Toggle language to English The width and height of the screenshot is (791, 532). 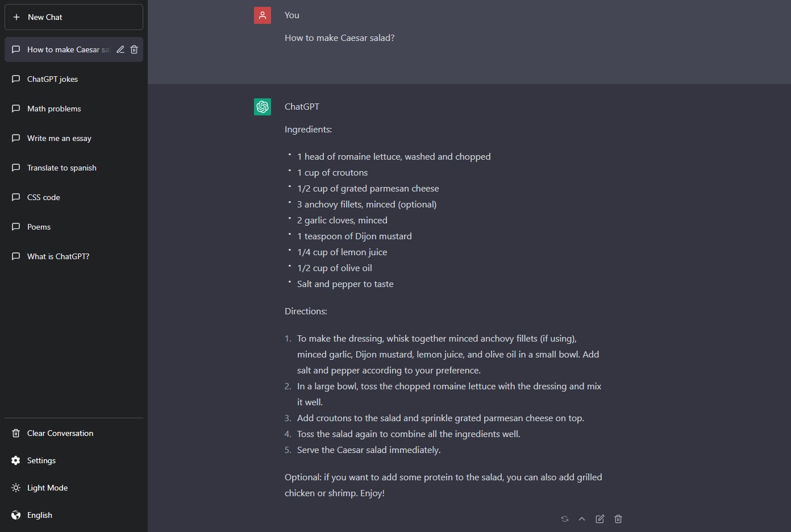click(x=40, y=515)
